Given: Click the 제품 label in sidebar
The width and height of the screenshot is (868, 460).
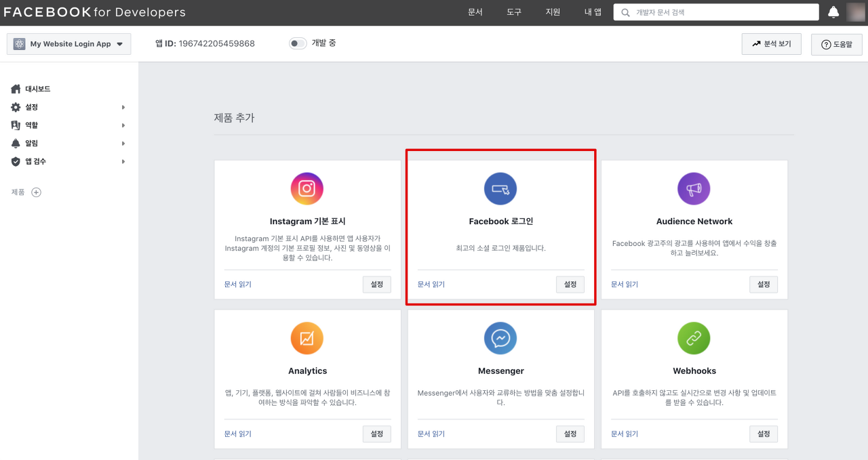Looking at the screenshot, I should click(18, 192).
